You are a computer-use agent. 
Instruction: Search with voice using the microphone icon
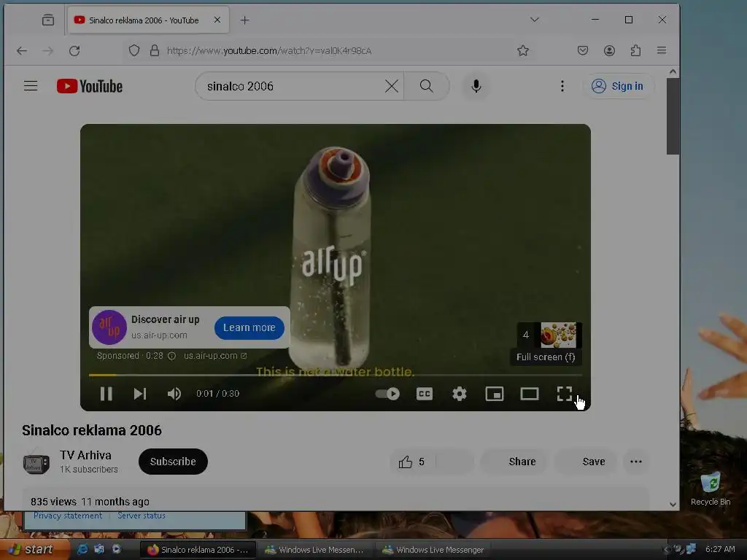(476, 86)
